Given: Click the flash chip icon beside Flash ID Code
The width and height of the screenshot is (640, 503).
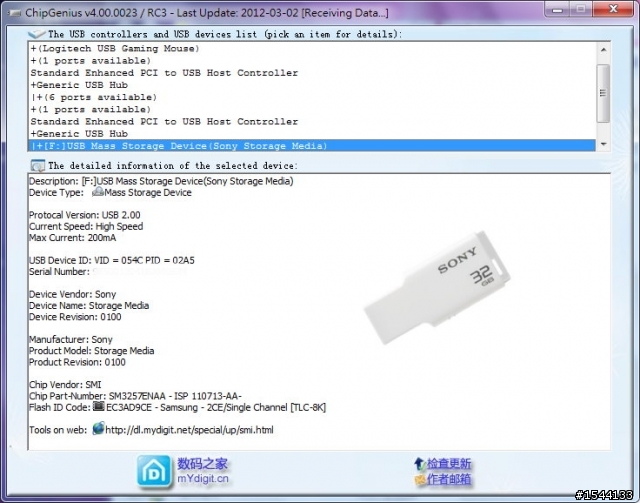Looking at the screenshot, I should pyautogui.click(x=98, y=406).
